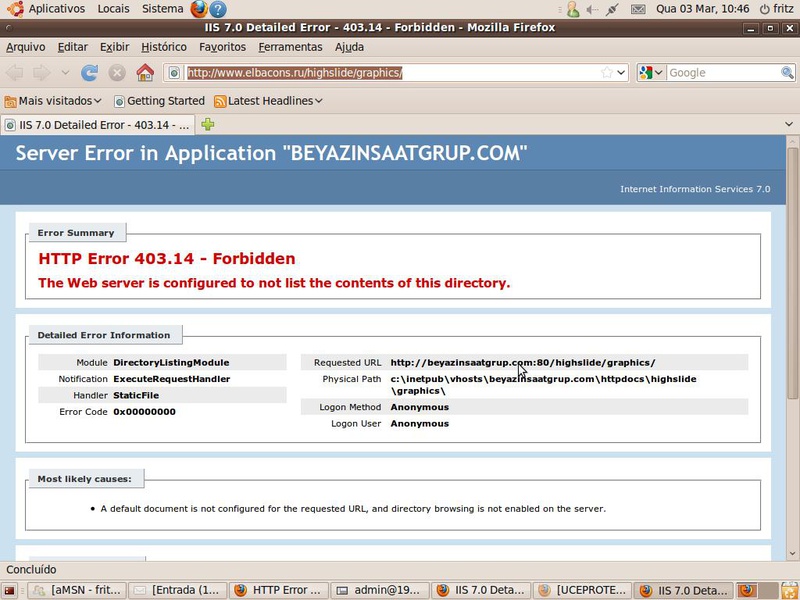Click the Ubuntu logo icon in top panel
The height and width of the screenshot is (600, 800).
[15, 9]
